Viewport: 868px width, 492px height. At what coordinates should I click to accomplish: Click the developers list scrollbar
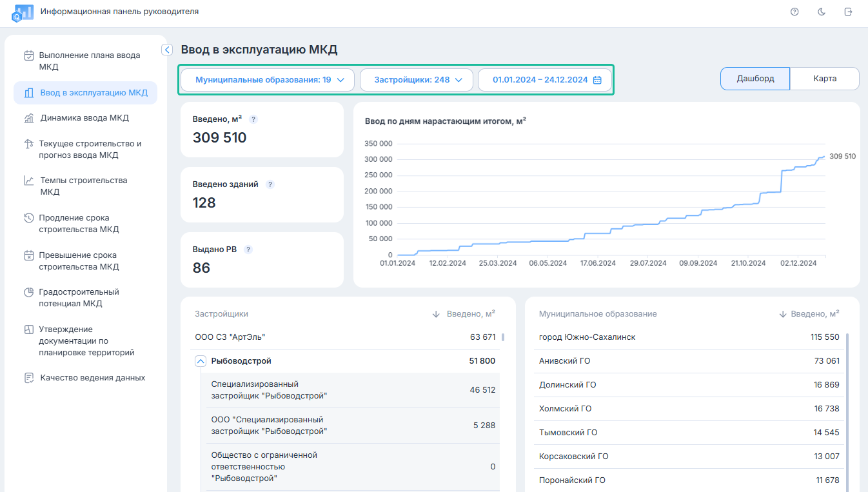502,337
